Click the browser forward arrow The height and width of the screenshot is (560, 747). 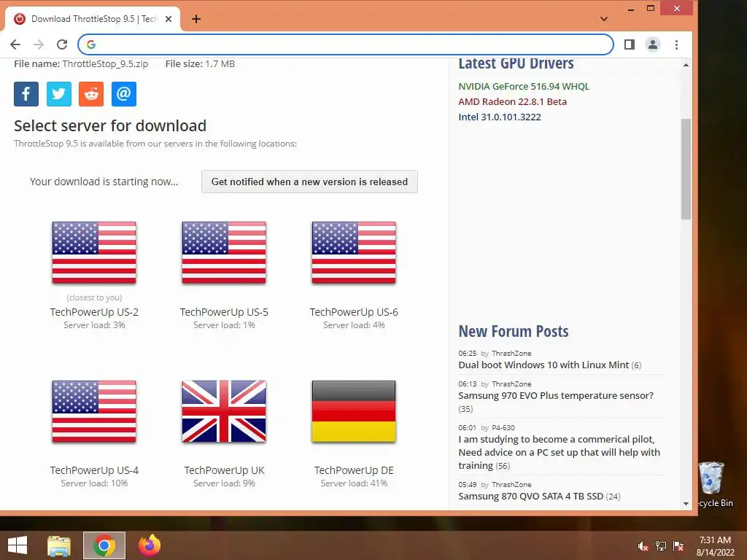point(39,44)
